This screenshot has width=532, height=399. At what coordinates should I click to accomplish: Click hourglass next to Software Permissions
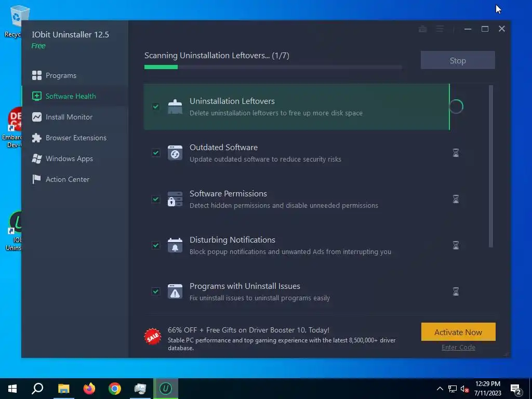point(456,199)
